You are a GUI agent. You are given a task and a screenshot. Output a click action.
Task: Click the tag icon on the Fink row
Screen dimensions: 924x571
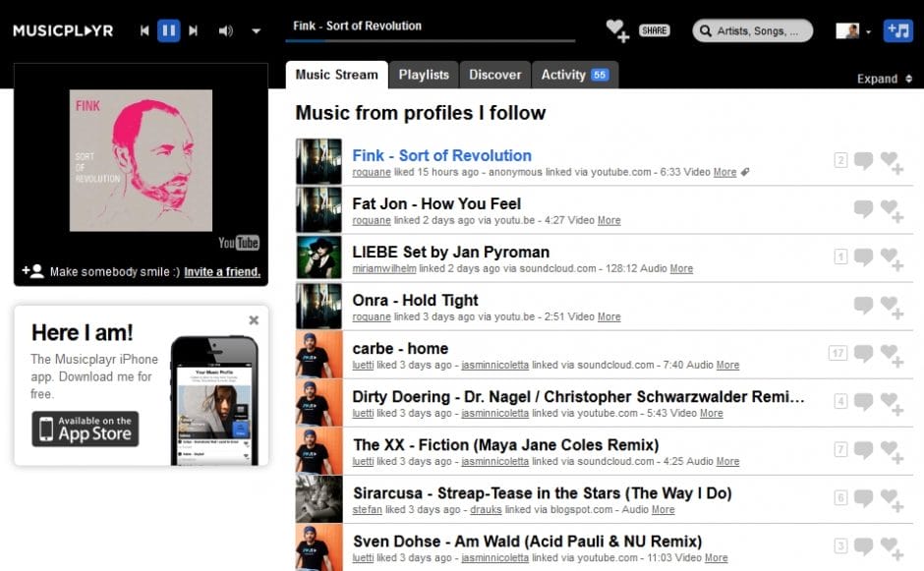745,172
